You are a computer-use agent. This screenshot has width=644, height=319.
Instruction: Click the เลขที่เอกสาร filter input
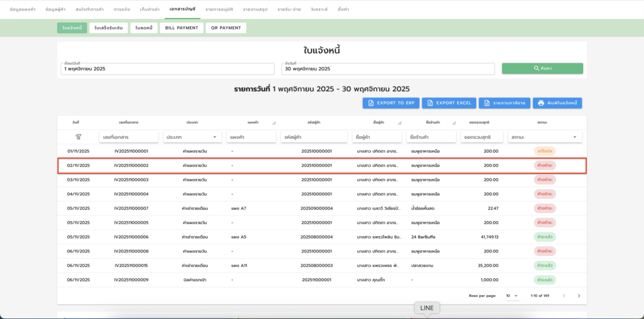pyautogui.click(x=128, y=137)
